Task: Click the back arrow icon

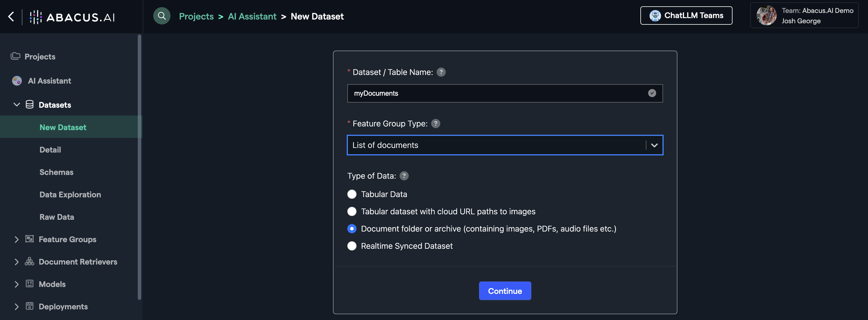Action: [11, 16]
